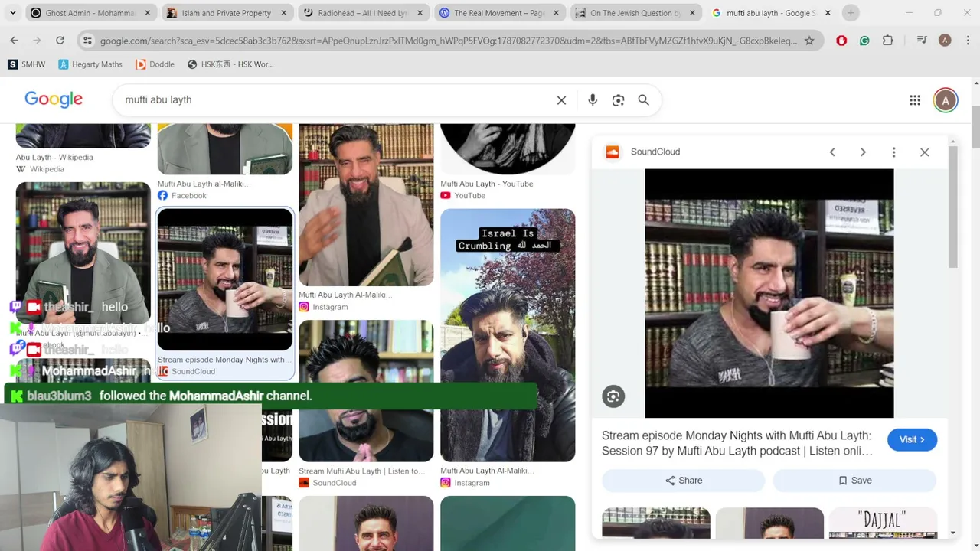Search by image with Google Lens
The height and width of the screenshot is (551, 980).
point(618,100)
